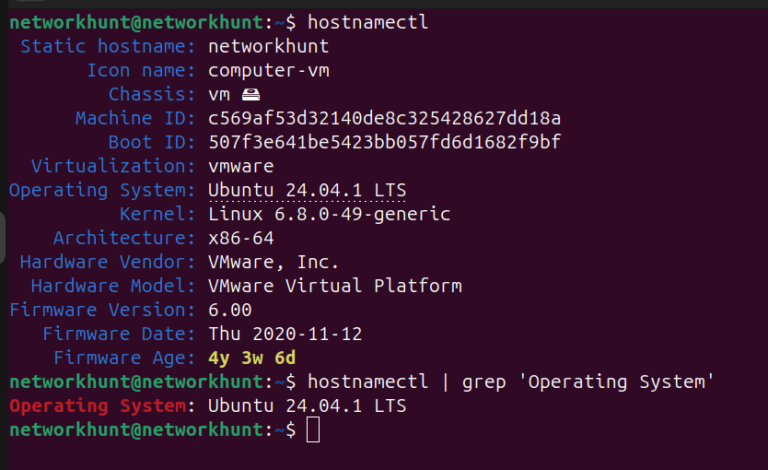768x470 pixels.
Task: Click the computer-vm icon name value
Action: pos(268,70)
